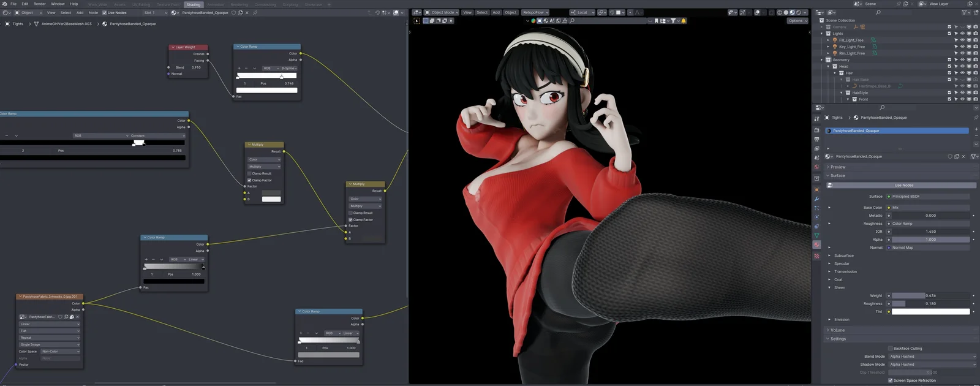Open the Modifiers wrench tab icon
The image size is (980, 386).
[x=816, y=199]
